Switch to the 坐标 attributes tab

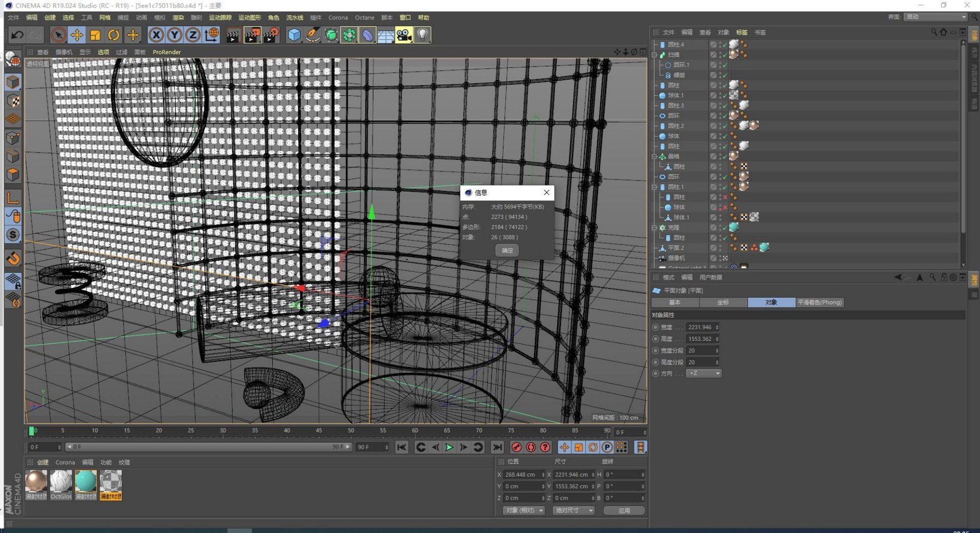coord(723,302)
